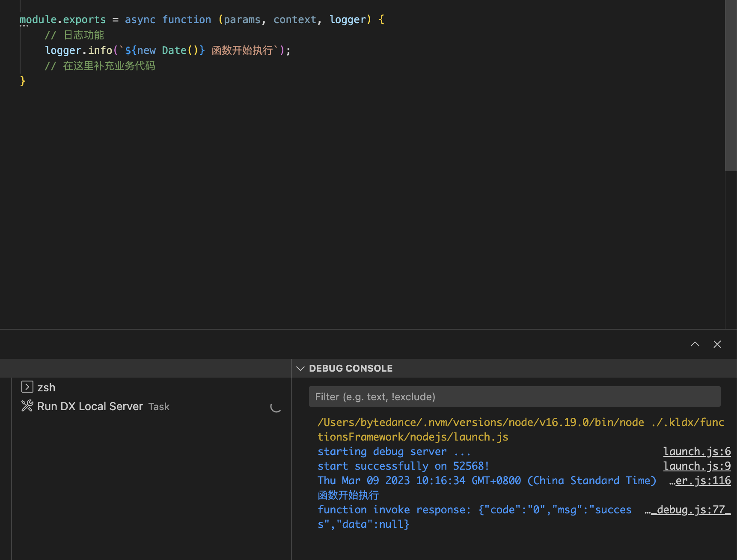The width and height of the screenshot is (737, 560).
Task: Click the 'async' keyword in the code
Action: click(140, 20)
